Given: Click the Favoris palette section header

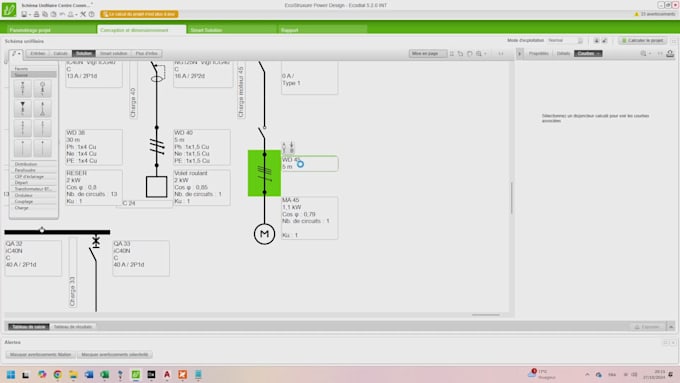Looking at the screenshot, I should coord(34,69).
